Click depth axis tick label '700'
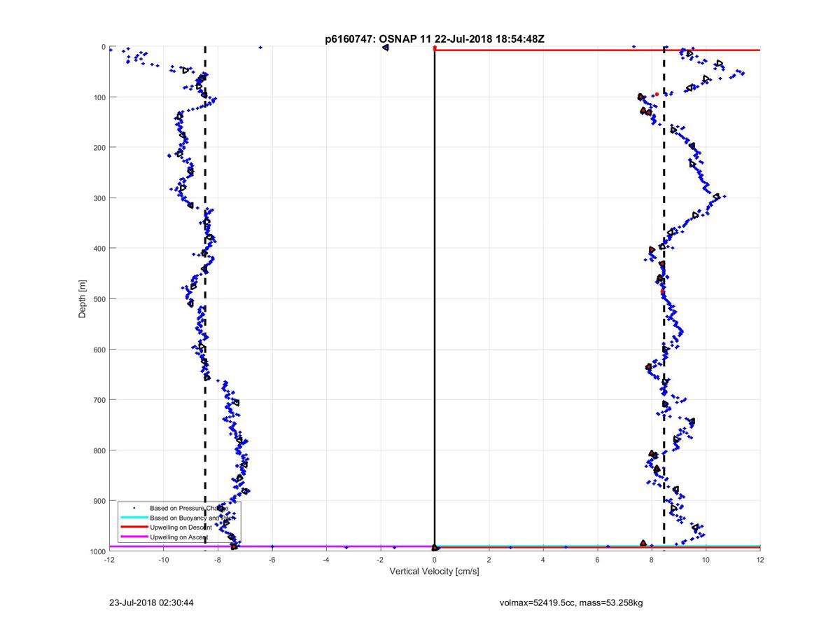The width and height of the screenshot is (840, 620). [99, 400]
